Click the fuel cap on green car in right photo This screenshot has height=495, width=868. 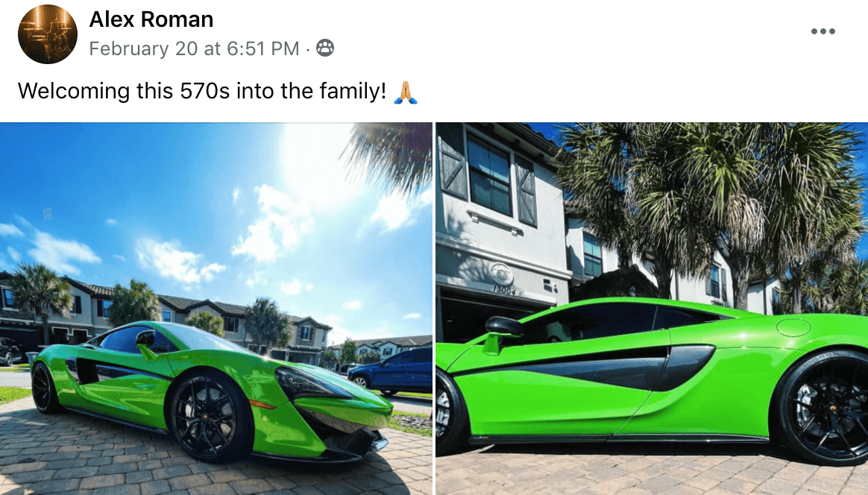coord(793,327)
